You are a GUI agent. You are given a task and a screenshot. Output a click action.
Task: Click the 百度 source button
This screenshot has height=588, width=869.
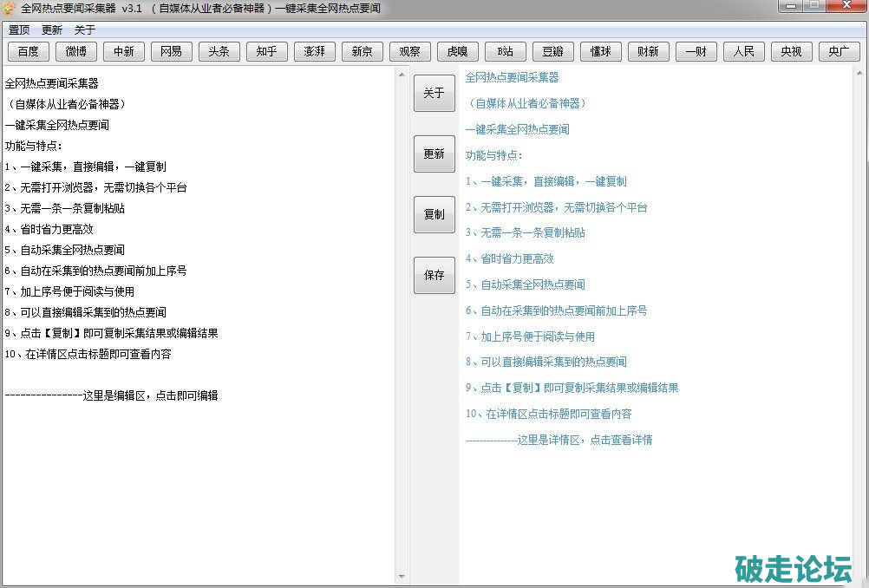(x=29, y=51)
